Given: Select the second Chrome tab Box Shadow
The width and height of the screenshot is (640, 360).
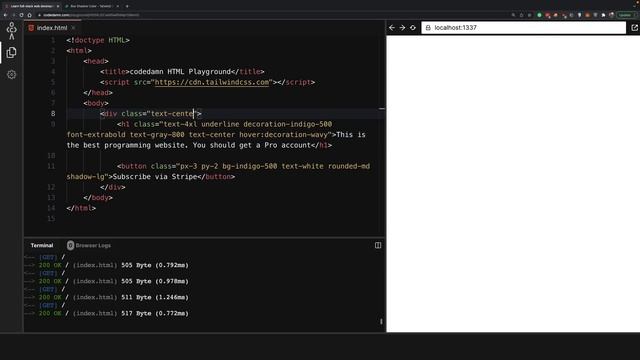Looking at the screenshot, I should coord(91,6).
